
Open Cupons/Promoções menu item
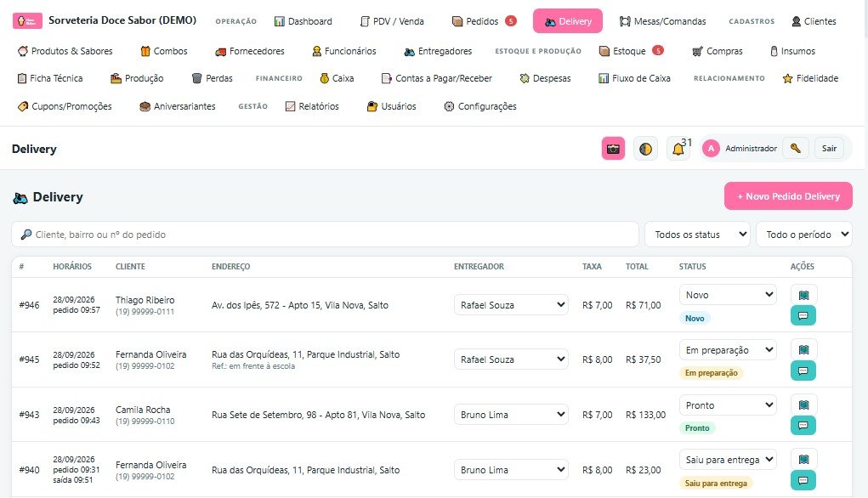[65, 106]
